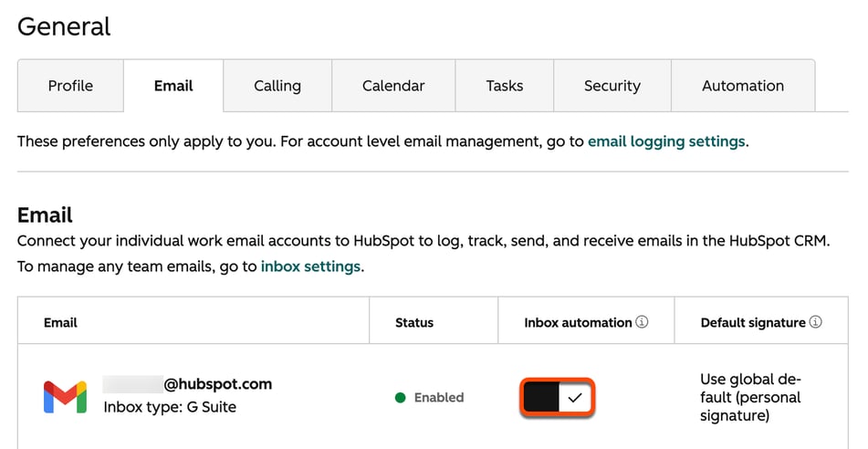
Task: Click the Inbox type: G Suite text
Action: pos(170,408)
